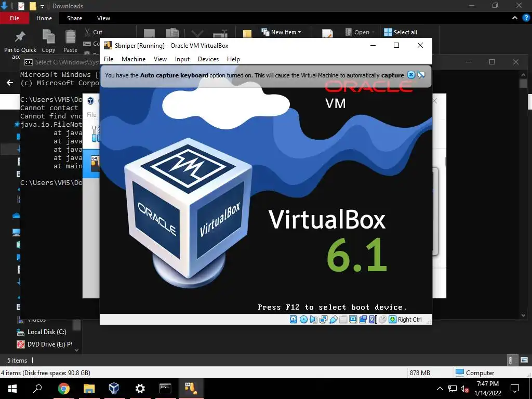Click the hard disk activity status icon
The width and height of the screenshot is (532, 399).
(x=294, y=320)
